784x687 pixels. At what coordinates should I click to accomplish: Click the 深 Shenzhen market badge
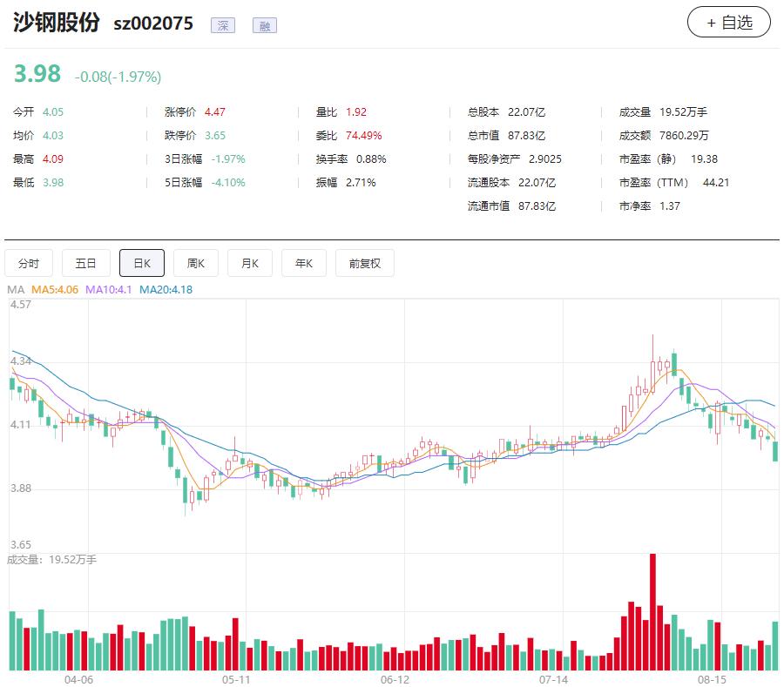coord(223,25)
